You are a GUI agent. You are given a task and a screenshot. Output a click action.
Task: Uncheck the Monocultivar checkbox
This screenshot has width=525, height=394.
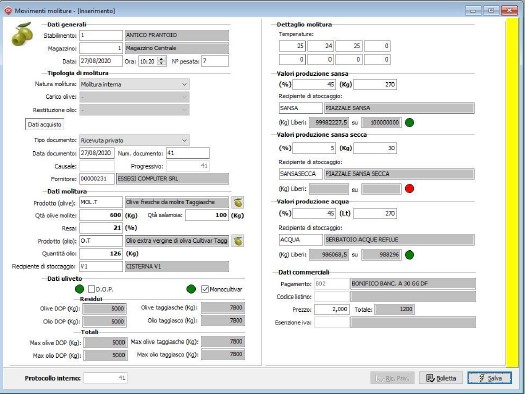(205, 289)
